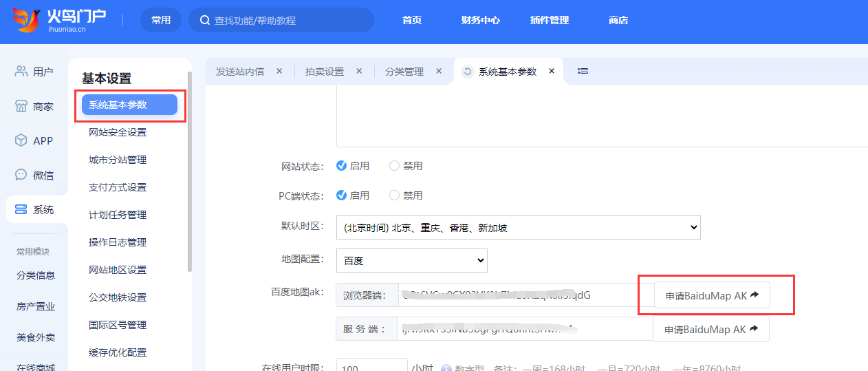Open 房产置业 module in sidebar

coord(36,306)
